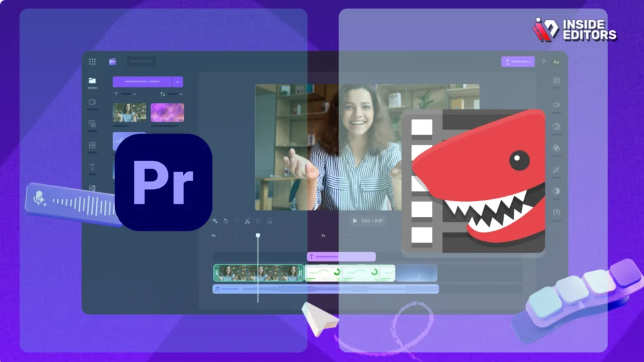Click the trash delete icon in timeline toolbar
This screenshot has width=644, height=362.
[x=258, y=221]
